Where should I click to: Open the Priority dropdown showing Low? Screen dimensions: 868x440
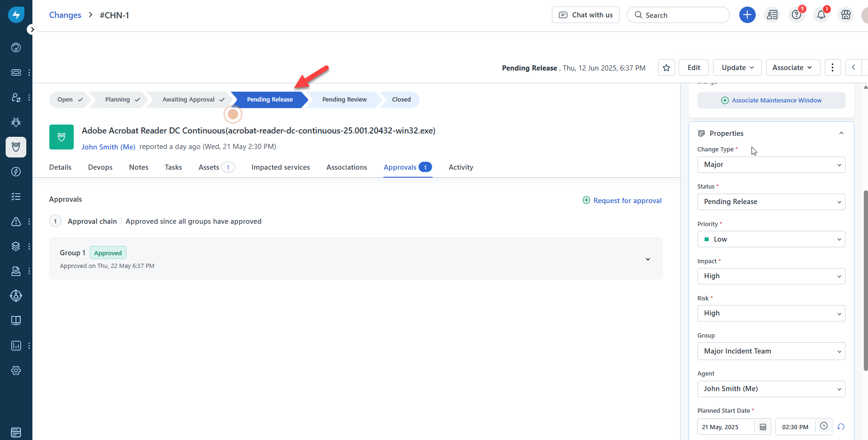tap(771, 239)
